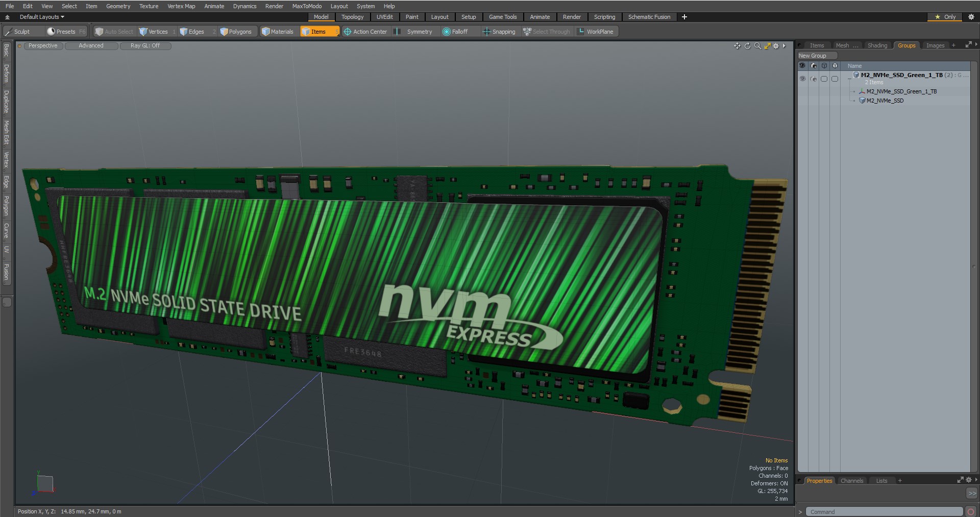Open the Presets browser
Screen dimensions: 980x517
[x=66, y=32]
